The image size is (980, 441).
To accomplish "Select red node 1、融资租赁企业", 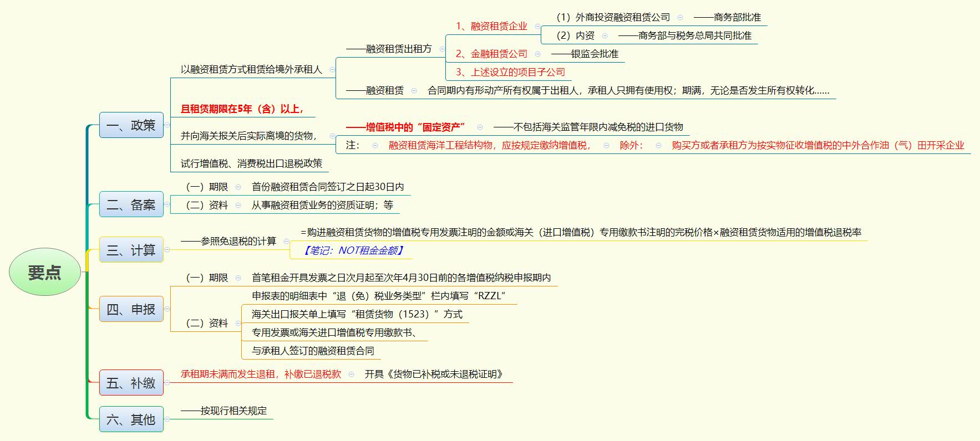I will pyautogui.click(x=491, y=26).
